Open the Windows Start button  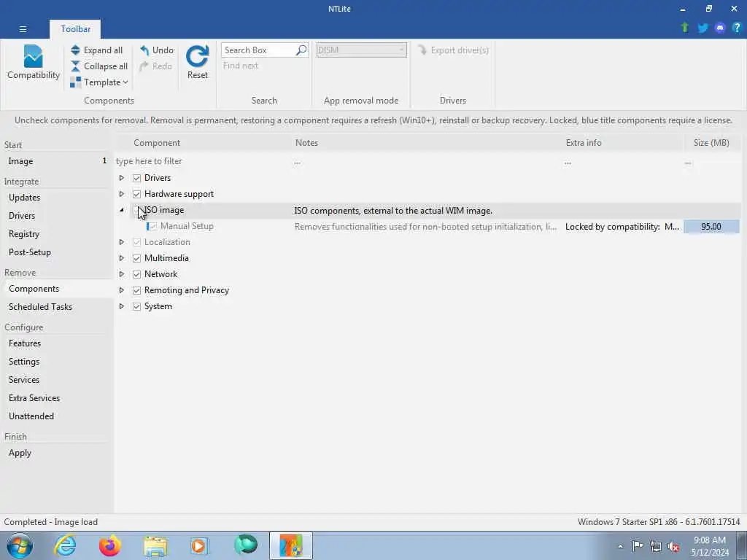tap(20, 545)
